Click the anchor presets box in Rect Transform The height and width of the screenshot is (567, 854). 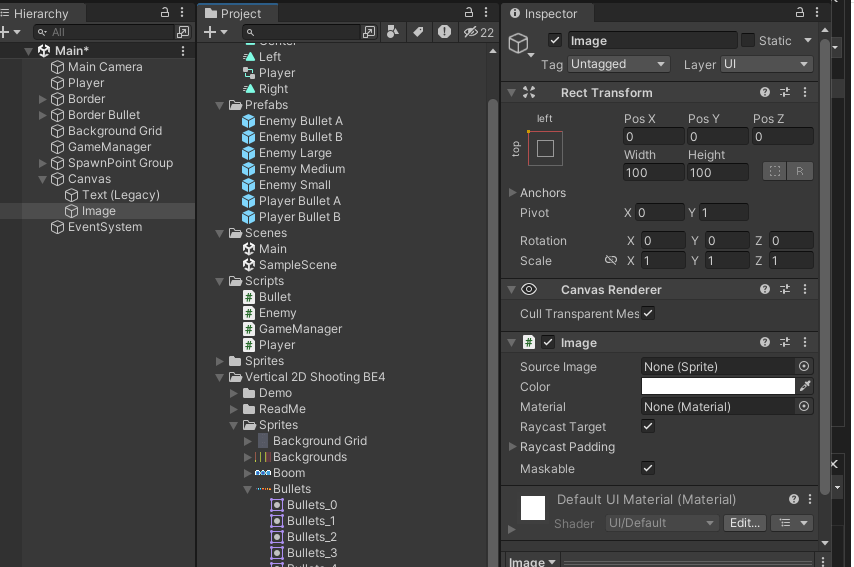(545, 148)
